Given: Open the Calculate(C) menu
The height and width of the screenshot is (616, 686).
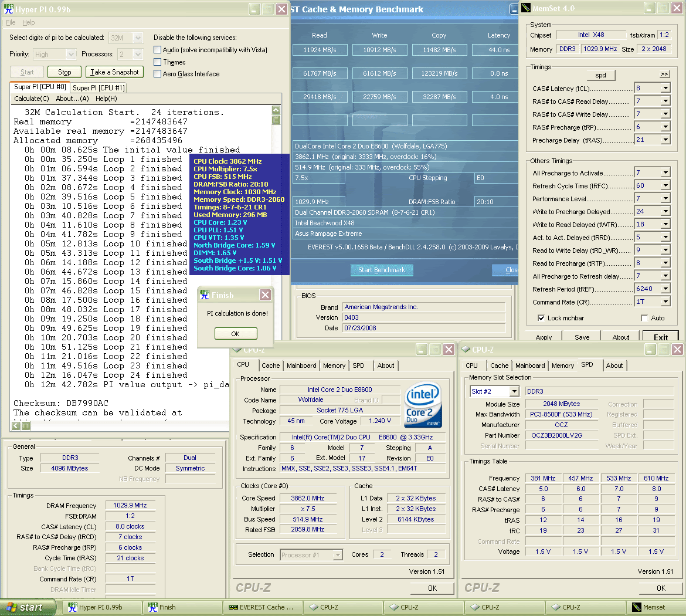Looking at the screenshot, I should [32, 99].
